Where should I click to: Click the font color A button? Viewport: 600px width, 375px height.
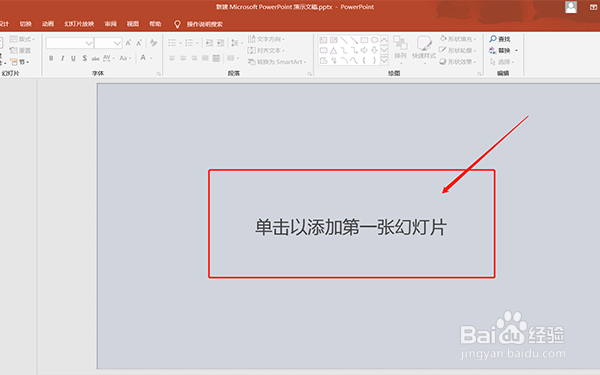(143, 58)
